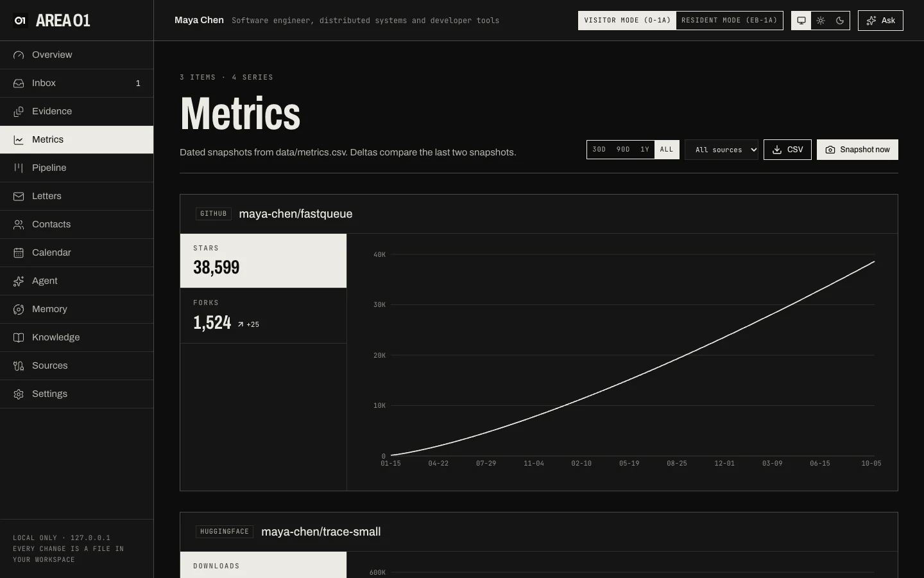924x578 pixels.
Task: Download metrics as CSV
Action: coord(787,150)
